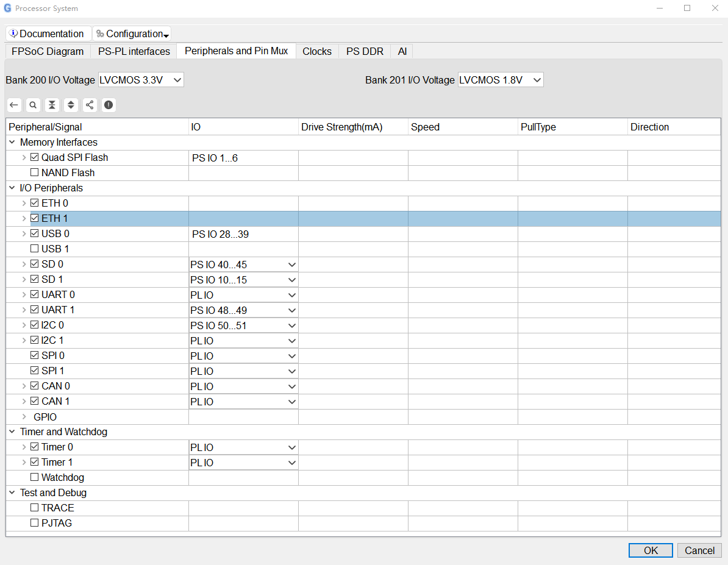Open the CAN 0 IO dropdown

pyautogui.click(x=243, y=387)
